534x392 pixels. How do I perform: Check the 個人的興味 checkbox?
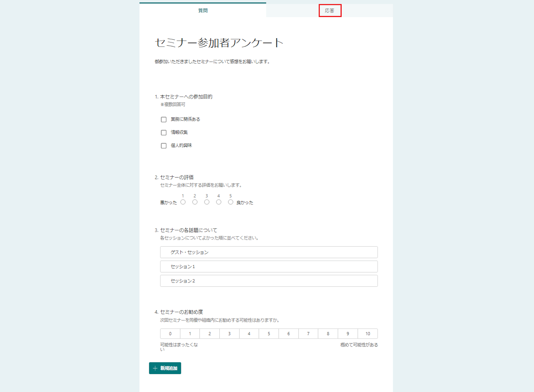pyautogui.click(x=163, y=145)
